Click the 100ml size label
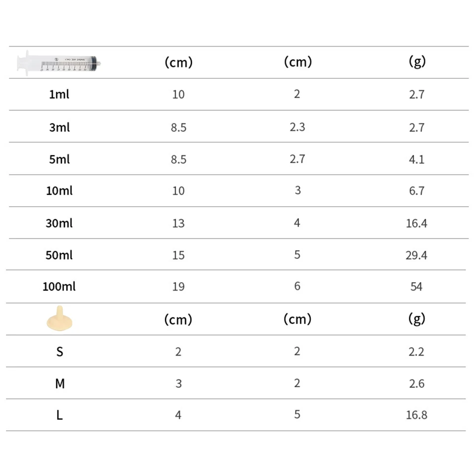This screenshot has width=476, height=476. point(59,287)
